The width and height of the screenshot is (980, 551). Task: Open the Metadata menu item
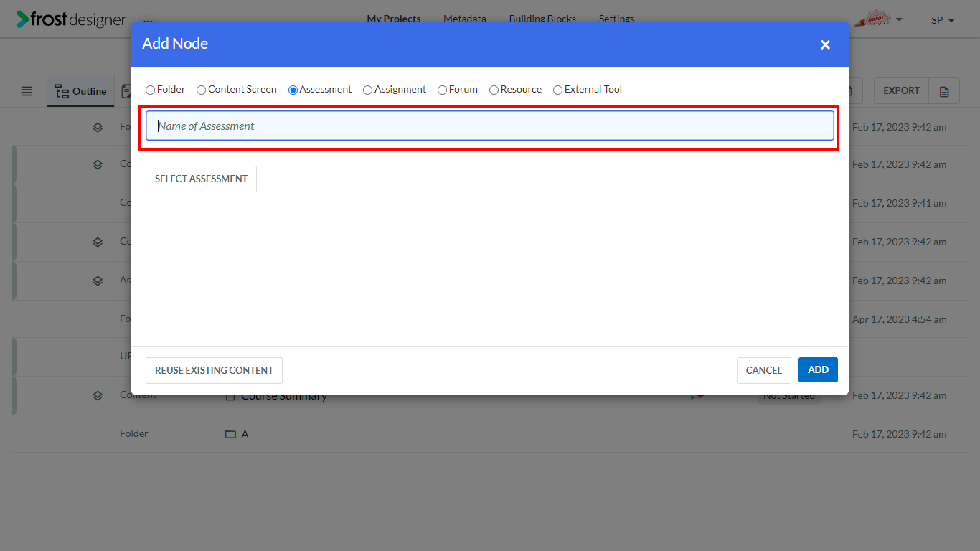465,19
